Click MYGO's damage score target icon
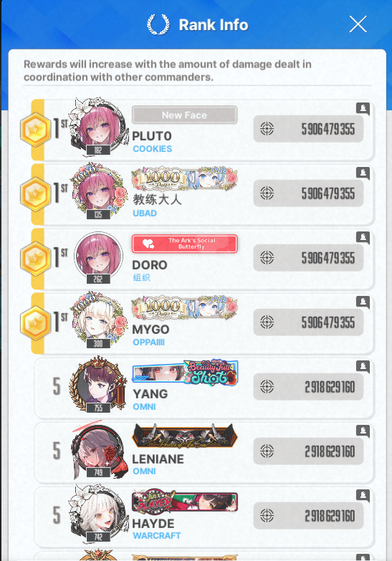The image size is (392, 561). (x=267, y=322)
